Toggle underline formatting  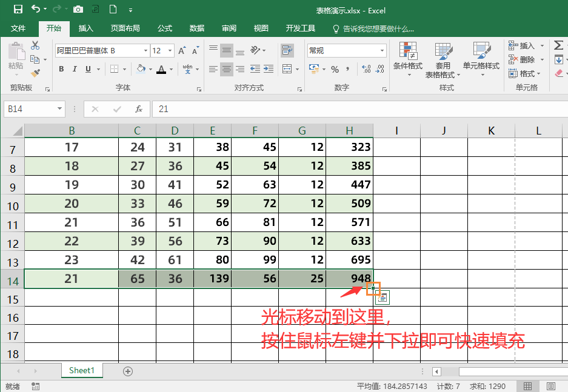[x=88, y=69]
